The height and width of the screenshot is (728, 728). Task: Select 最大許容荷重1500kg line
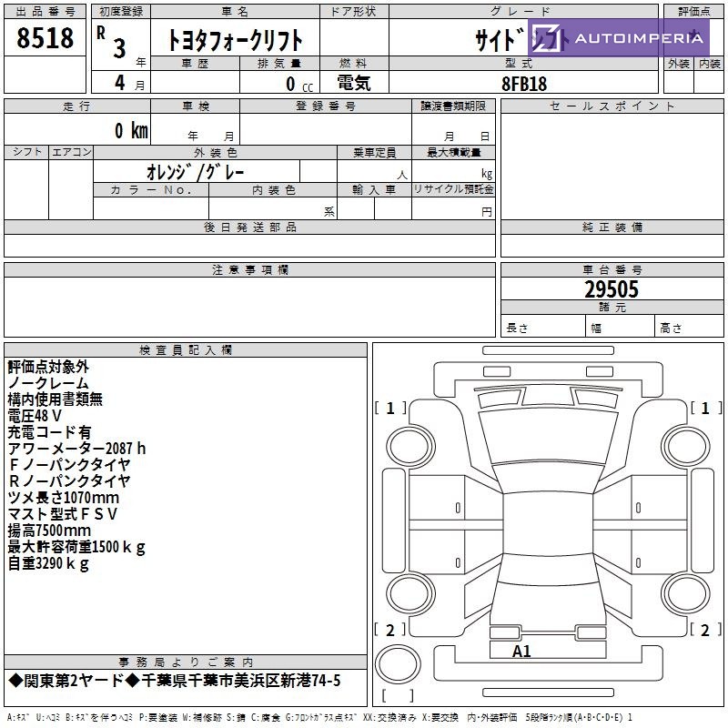(x=76, y=547)
